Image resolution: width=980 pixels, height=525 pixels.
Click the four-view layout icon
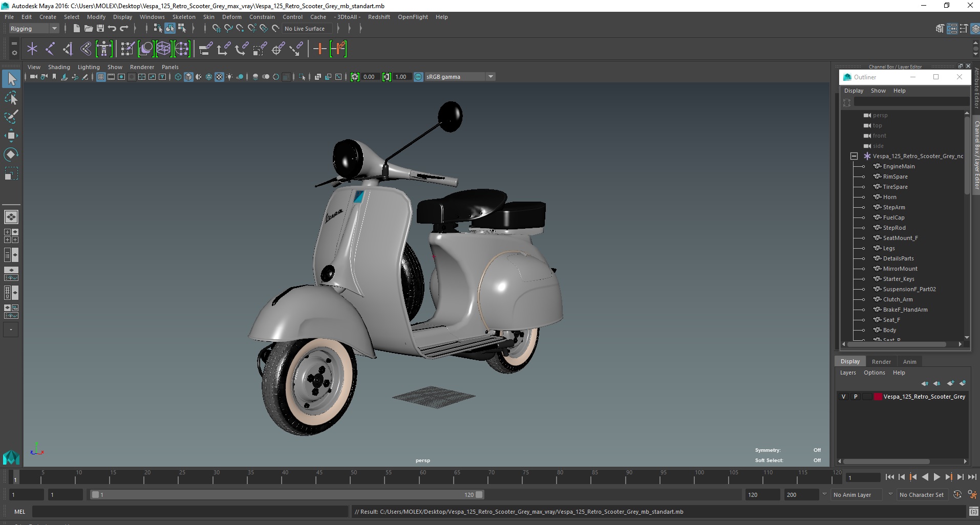11,236
